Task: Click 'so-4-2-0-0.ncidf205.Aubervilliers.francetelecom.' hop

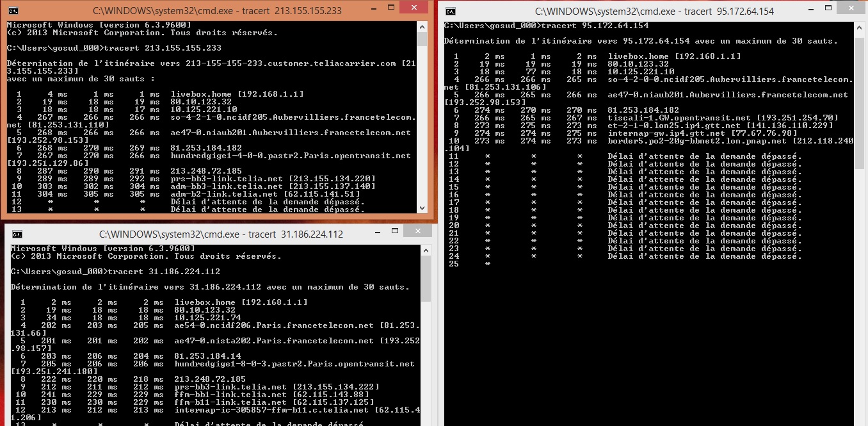Action: (730, 79)
